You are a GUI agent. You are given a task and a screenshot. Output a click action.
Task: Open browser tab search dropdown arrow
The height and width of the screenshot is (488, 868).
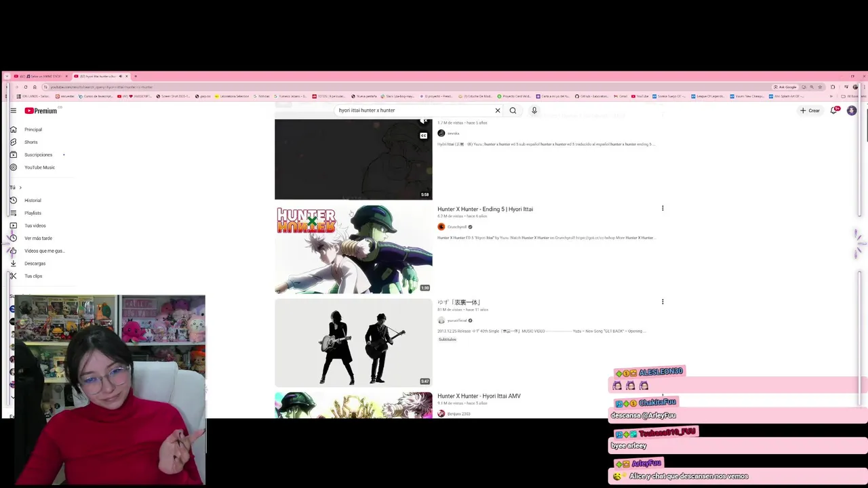pyautogui.click(x=7, y=76)
